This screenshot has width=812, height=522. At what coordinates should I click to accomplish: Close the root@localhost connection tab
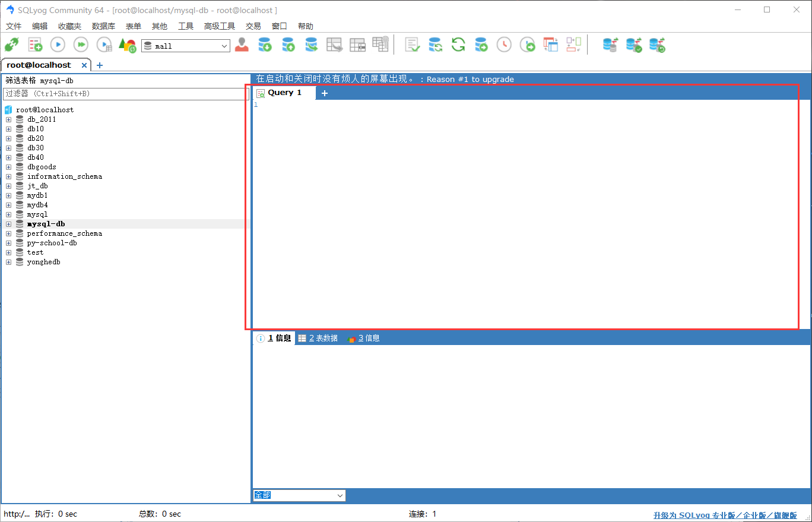click(x=84, y=65)
